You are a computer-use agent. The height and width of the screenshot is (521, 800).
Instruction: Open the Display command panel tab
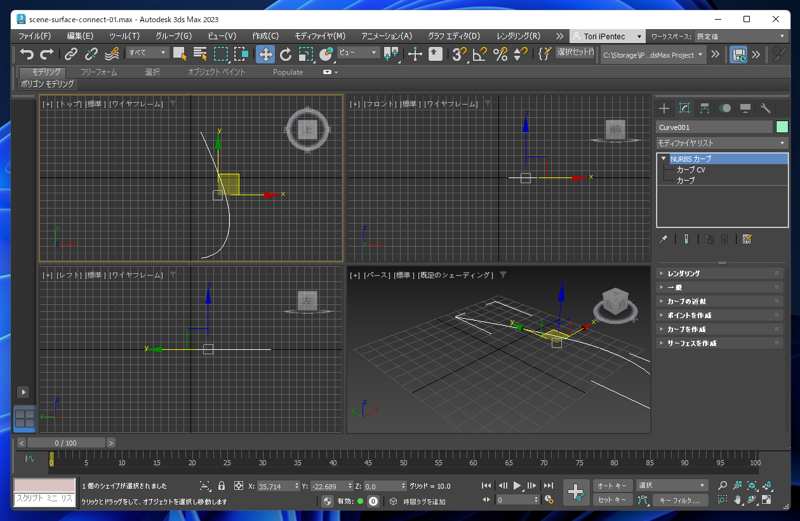[x=745, y=108]
